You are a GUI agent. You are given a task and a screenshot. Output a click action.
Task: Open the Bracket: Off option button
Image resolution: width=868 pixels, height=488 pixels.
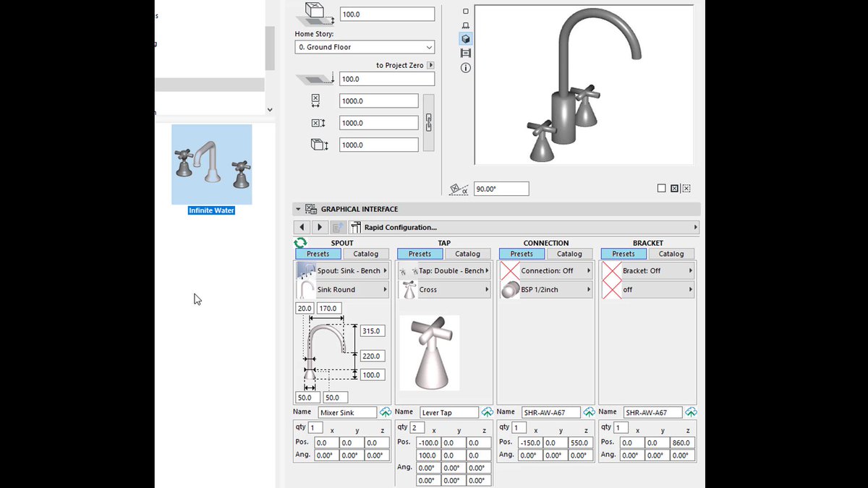coord(648,270)
